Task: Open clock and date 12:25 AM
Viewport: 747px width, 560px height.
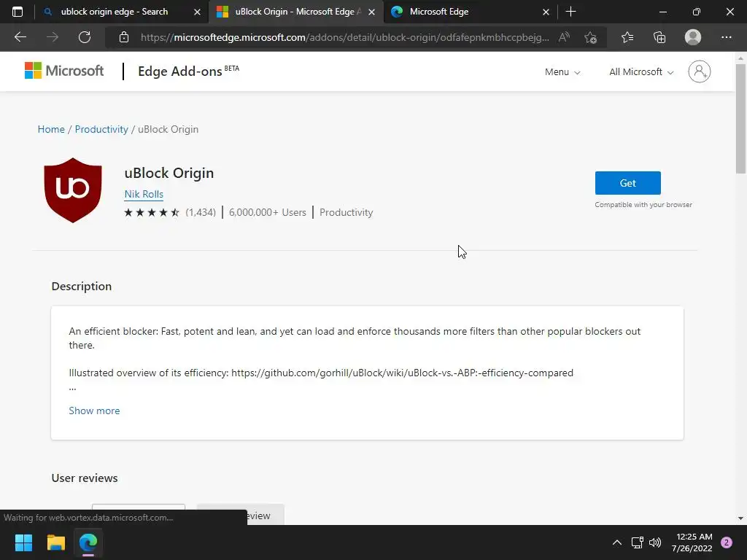Action: (x=692, y=542)
